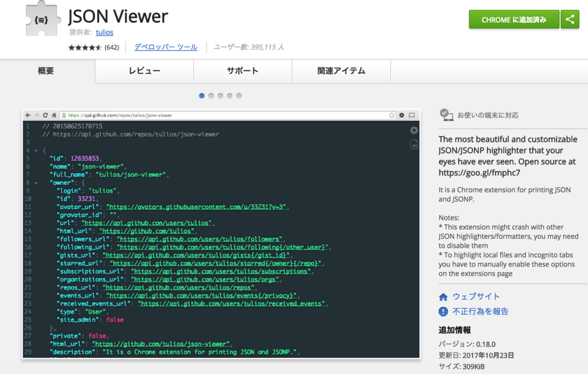Open the repos_url link in JSON

click(x=179, y=287)
